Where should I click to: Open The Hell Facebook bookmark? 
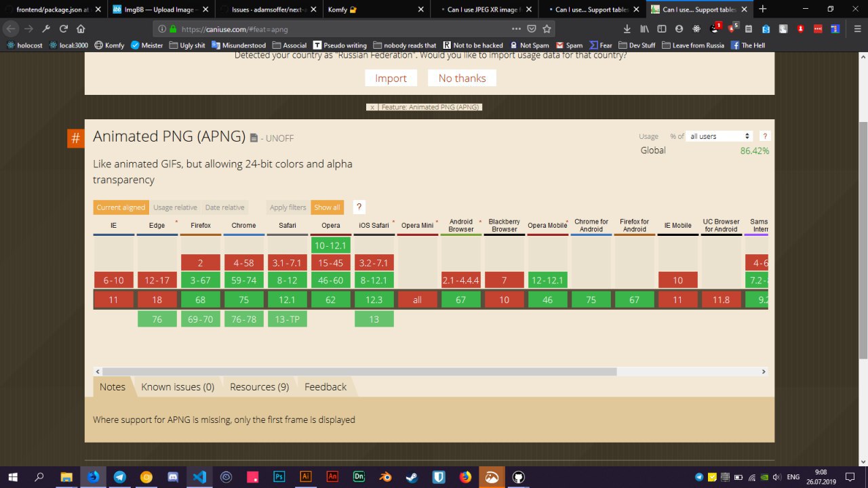[x=748, y=45]
